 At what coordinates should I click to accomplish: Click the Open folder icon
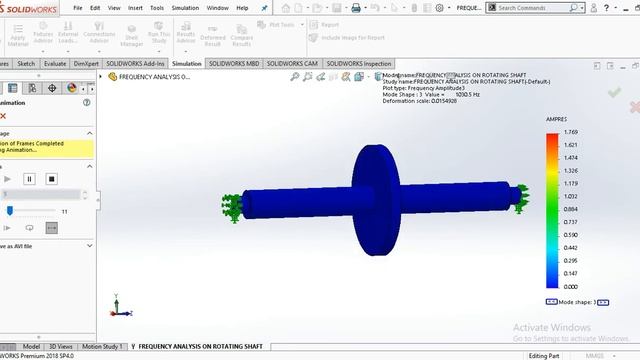point(317,8)
